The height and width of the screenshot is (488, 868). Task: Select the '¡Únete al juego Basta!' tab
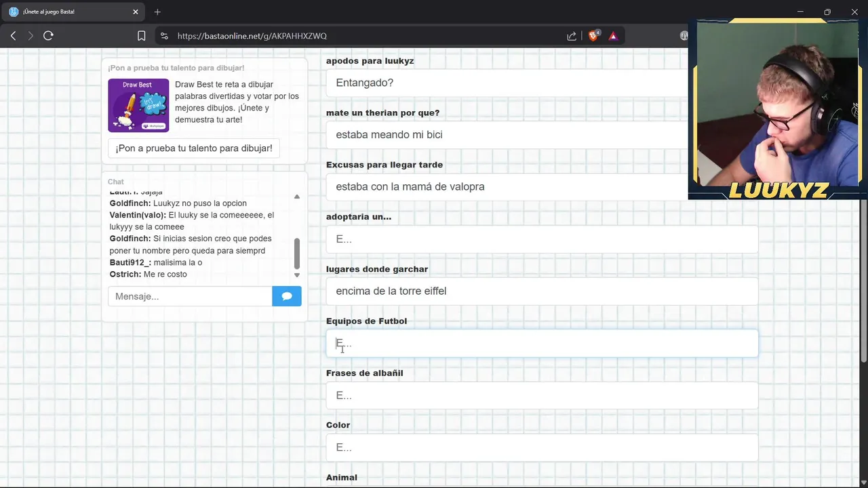(68, 12)
